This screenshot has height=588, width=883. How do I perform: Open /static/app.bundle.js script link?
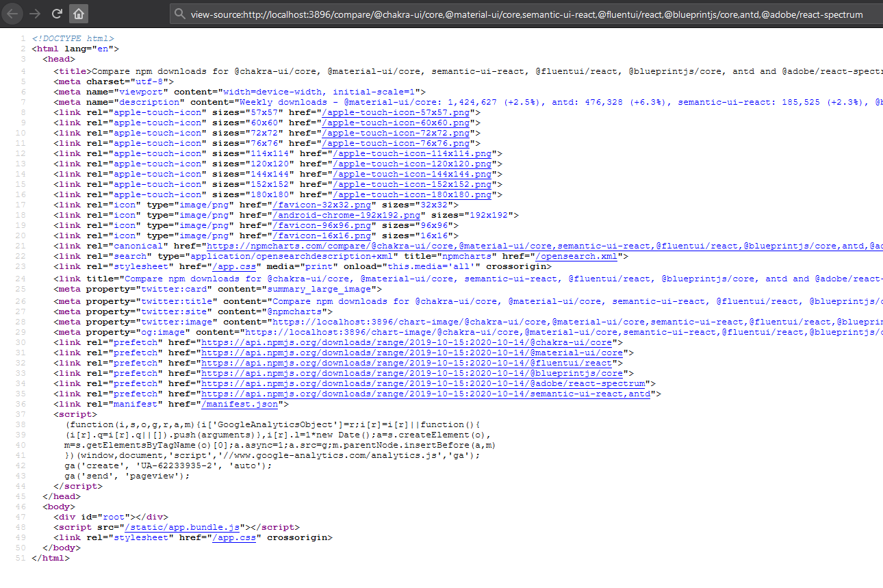pyautogui.click(x=182, y=527)
